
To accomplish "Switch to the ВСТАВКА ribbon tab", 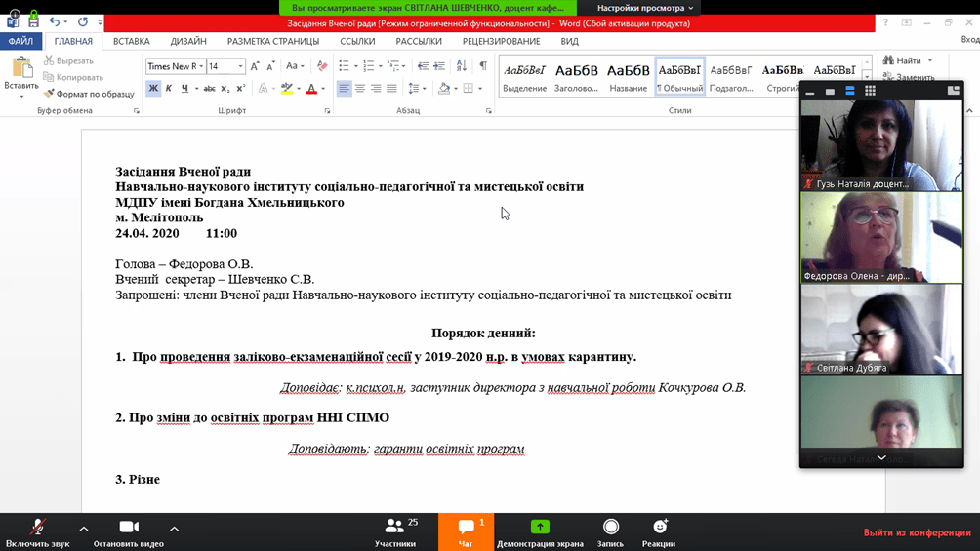I will click(131, 42).
